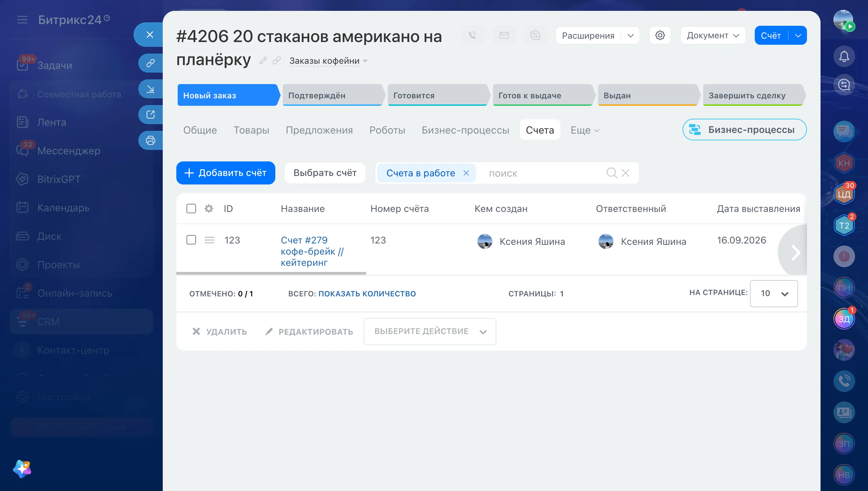Open the Роботы tab

coord(387,130)
